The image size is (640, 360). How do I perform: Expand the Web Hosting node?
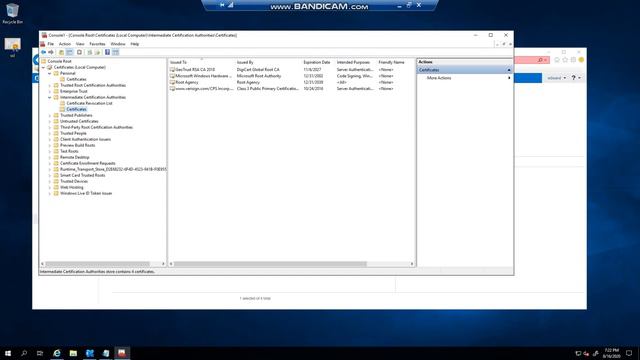click(50, 187)
